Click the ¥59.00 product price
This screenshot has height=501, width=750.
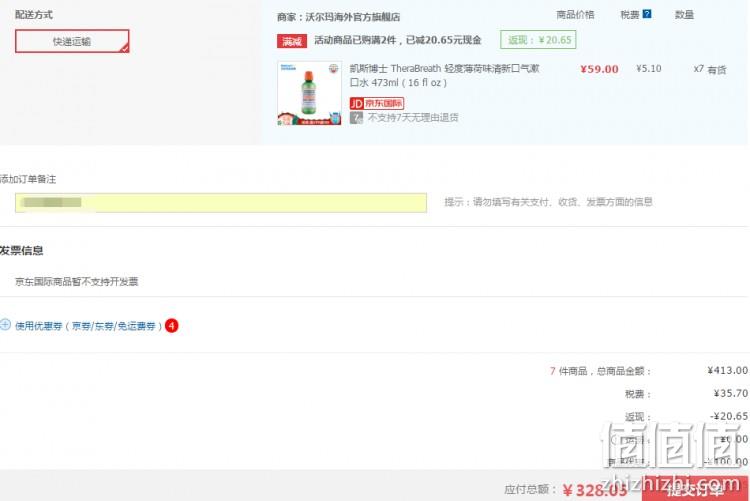599,69
